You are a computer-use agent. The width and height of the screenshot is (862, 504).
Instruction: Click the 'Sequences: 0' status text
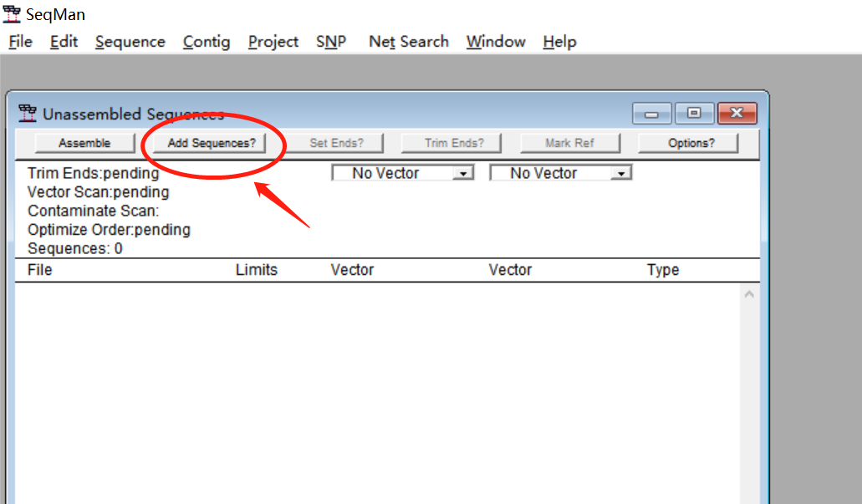pos(75,248)
